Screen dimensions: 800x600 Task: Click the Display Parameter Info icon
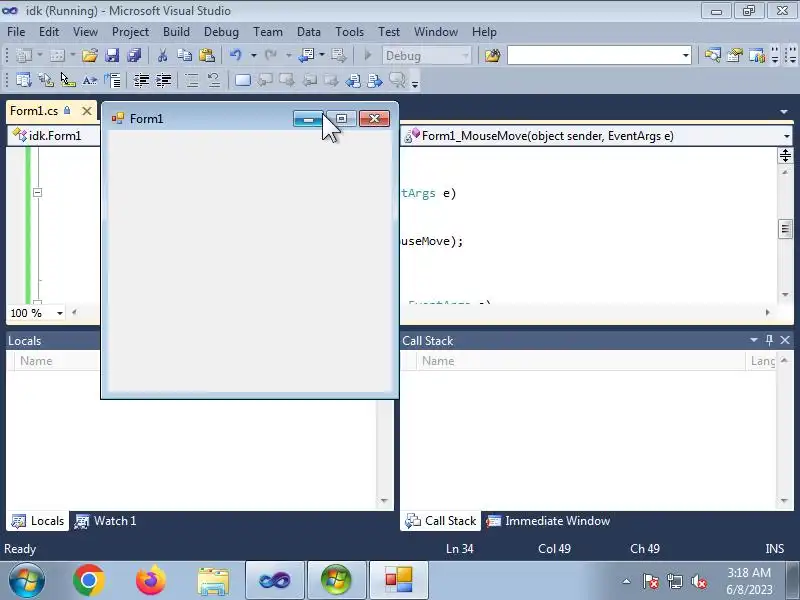(x=46, y=80)
